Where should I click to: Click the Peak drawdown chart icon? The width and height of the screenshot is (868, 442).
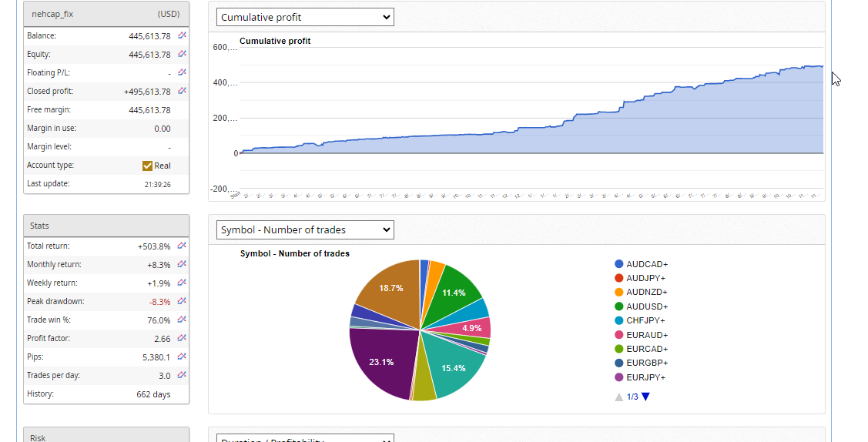(x=182, y=301)
